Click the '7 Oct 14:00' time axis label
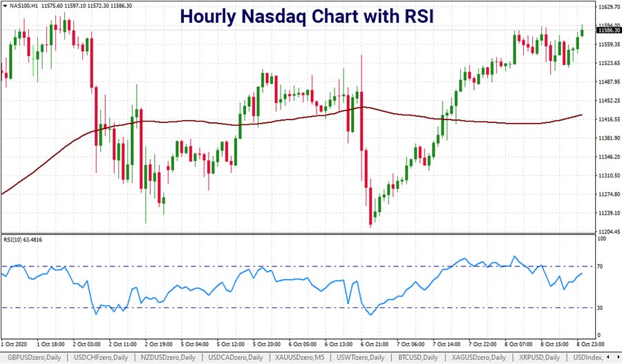Image resolution: width=622 pixels, height=364 pixels. [x=446, y=344]
